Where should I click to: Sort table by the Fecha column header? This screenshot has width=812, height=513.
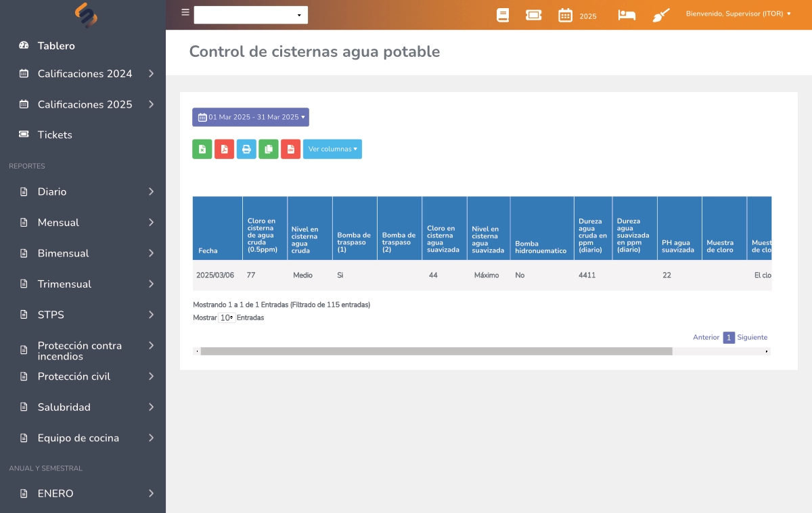click(x=217, y=229)
